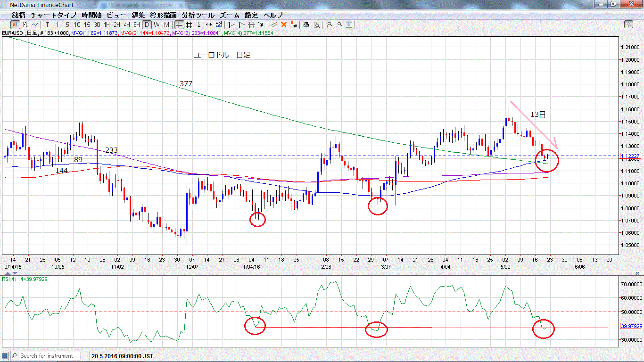The width and height of the screenshot is (644, 362).
Task: Click the magnifier icon beside the search field
Action: point(15,356)
